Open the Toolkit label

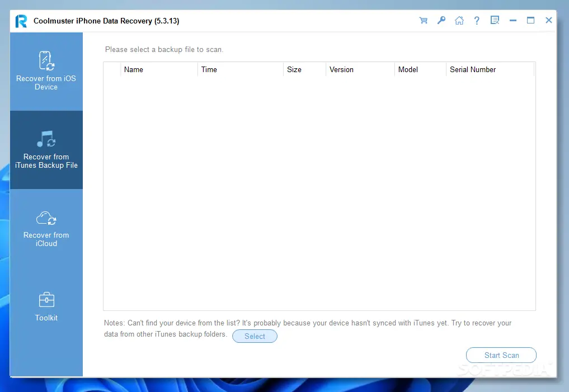click(x=46, y=318)
